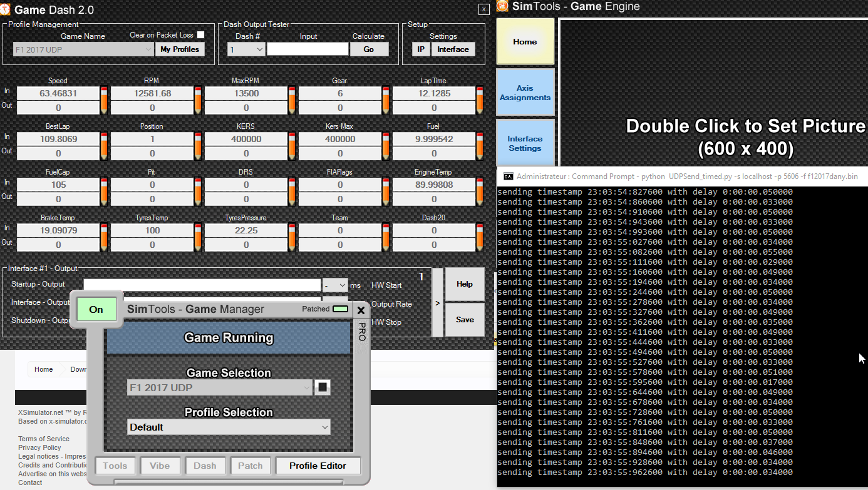Open the Startup Output ms dropdown
This screenshot has width=868, height=490.
[335, 285]
